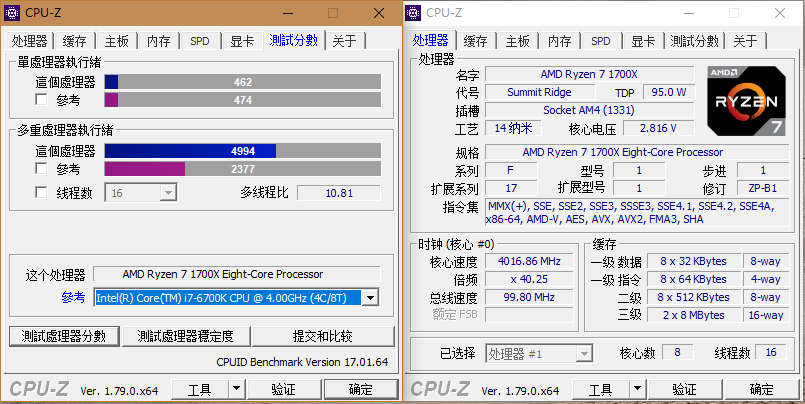Click CPUID Benchmark Version 17.01.64 text
The image size is (805, 404).
pos(302,362)
